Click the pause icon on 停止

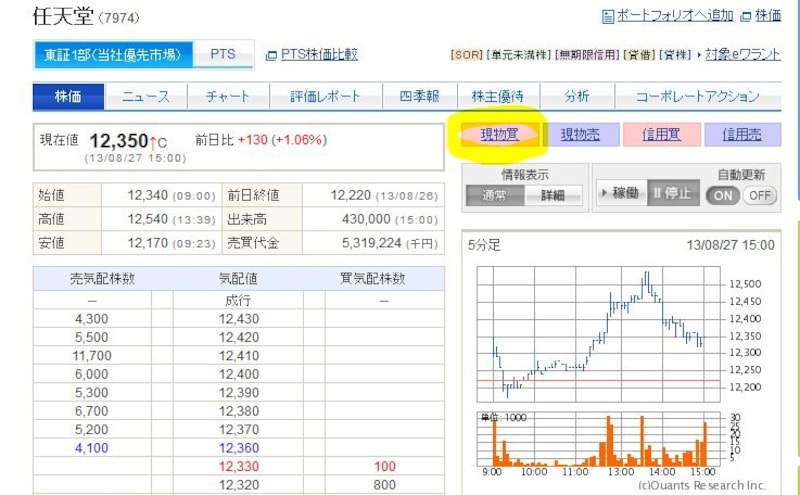coord(657,192)
